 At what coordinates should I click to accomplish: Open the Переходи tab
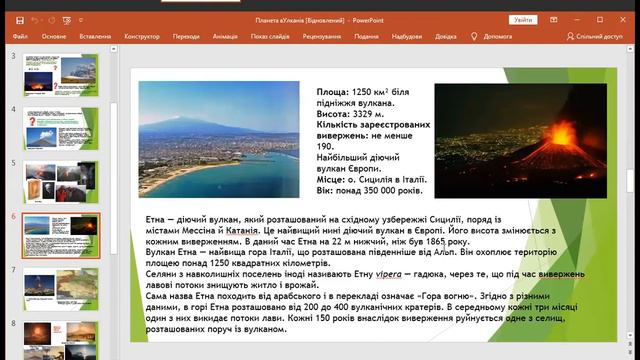click(x=186, y=36)
